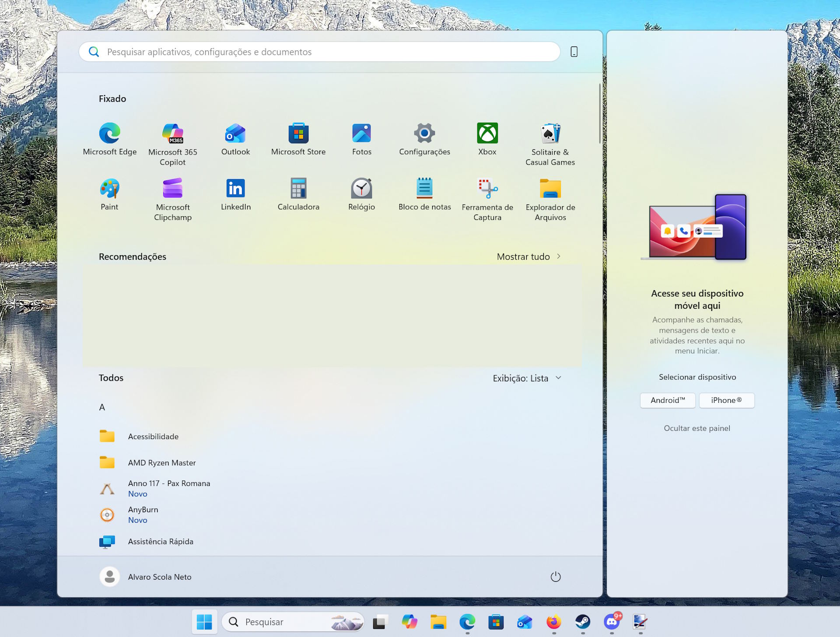Click the letter A section header
This screenshot has height=637, width=840.
(x=102, y=407)
